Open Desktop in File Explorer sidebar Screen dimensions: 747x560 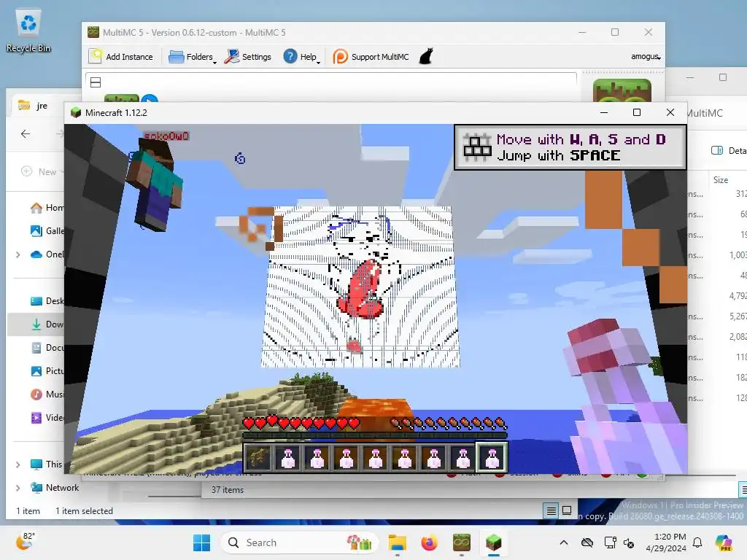coord(47,301)
